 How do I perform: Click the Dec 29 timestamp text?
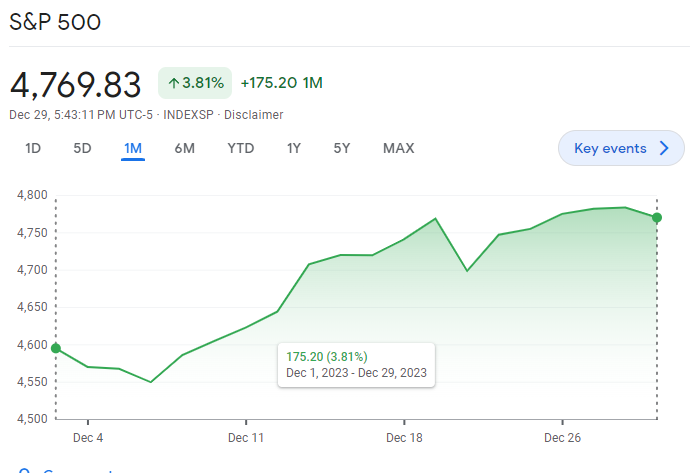[x=81, y=115]
